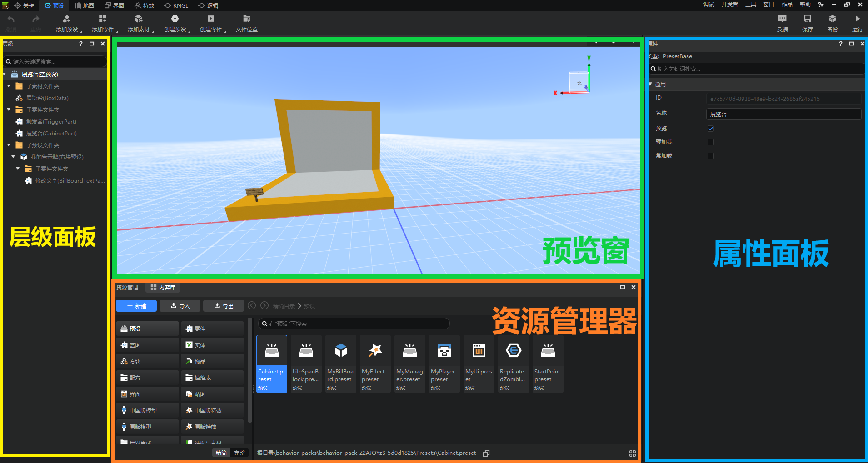Click the resource category list scrollbar
The height and width of the screenshot is (463, 868).
[x=249, y=370]
